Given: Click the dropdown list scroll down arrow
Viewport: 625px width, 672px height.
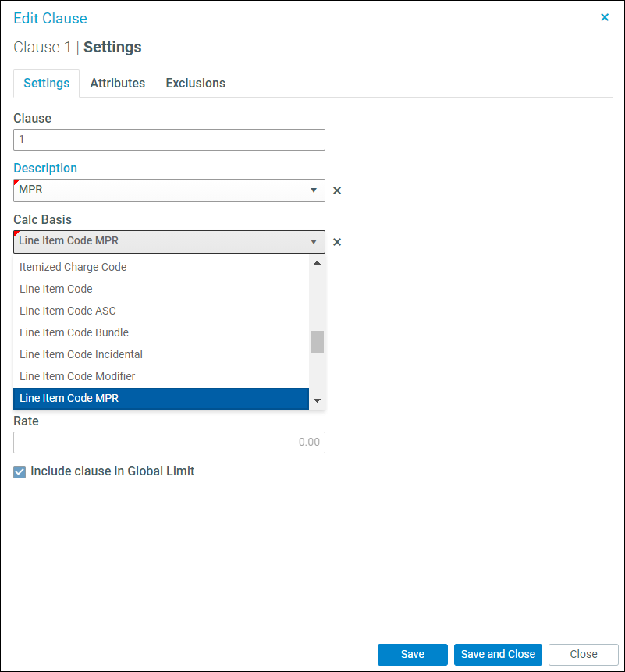Looking at the screenshot, I should coord(317,400).
